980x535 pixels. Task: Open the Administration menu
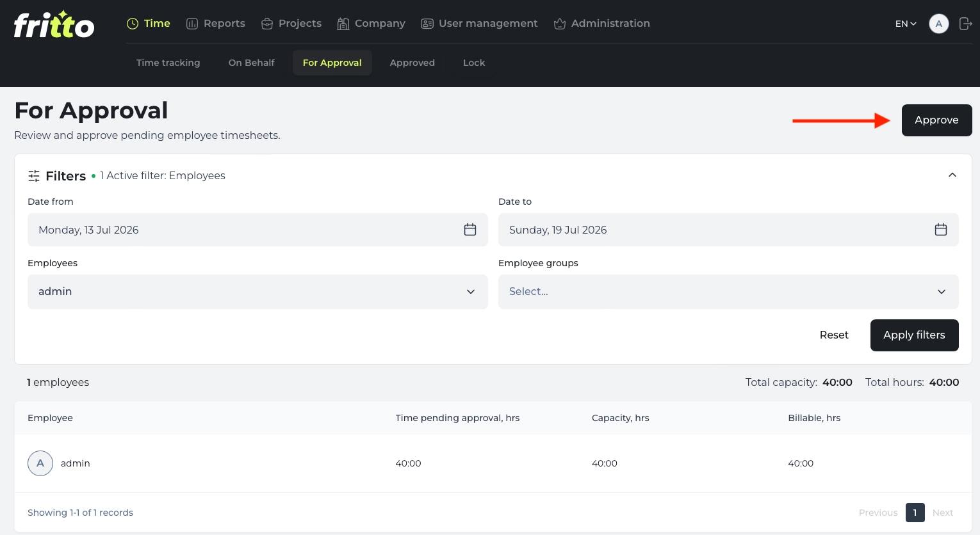pyautogui.click(x=602, y=24)
